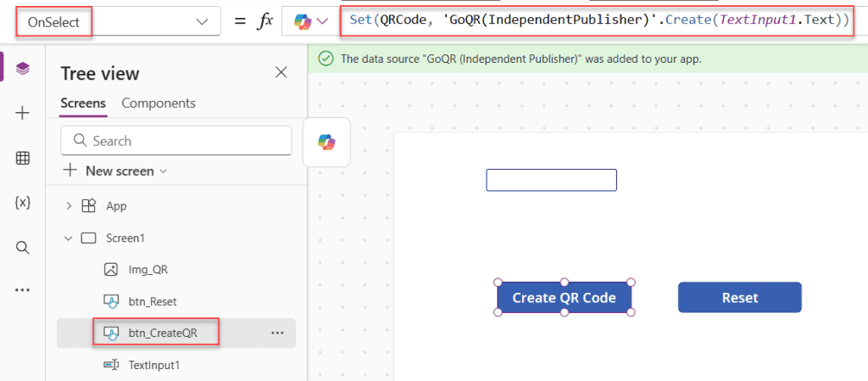This screenshot has height=381, width=868.
Task: Open the Tree view layers icon
Action: click(x=22, y=69)
